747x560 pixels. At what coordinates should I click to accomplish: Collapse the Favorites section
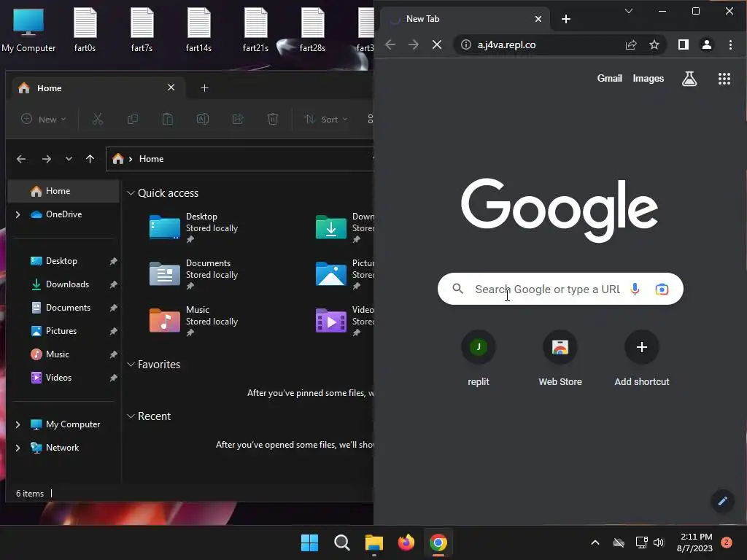pyautogui.click(x=131, y=365)
